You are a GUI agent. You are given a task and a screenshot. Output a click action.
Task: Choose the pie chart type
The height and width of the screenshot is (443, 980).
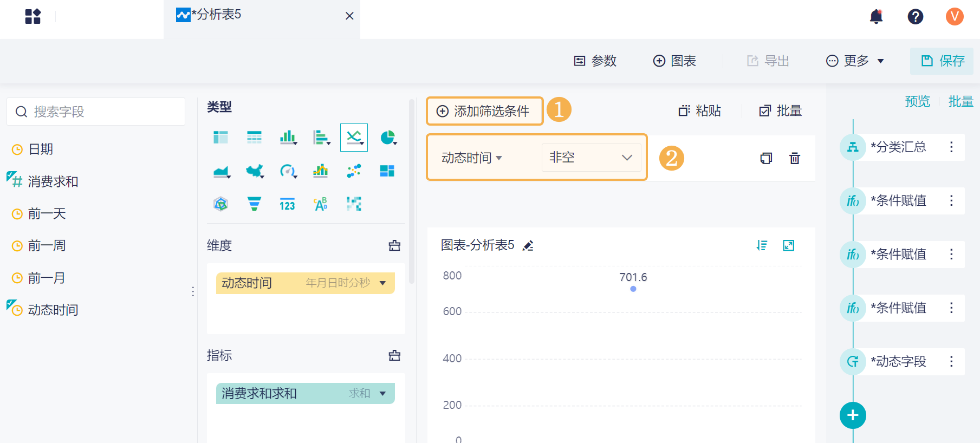388,138
